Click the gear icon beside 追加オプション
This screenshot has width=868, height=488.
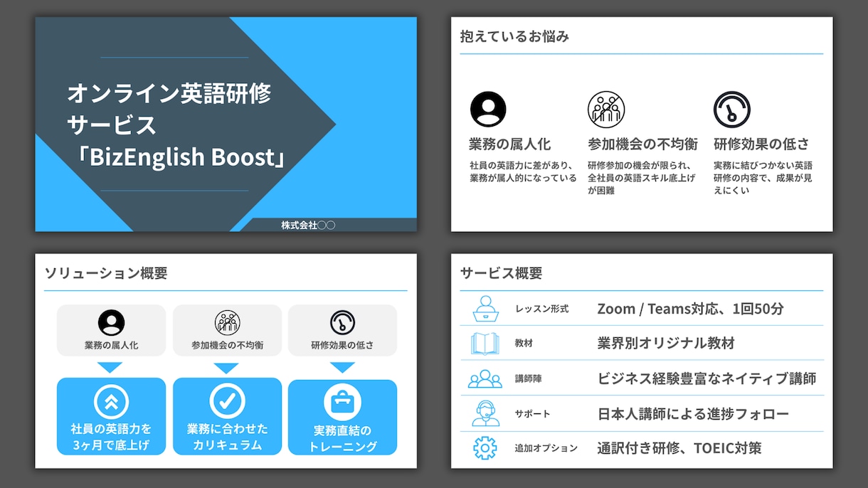click(x=485, y=448)
